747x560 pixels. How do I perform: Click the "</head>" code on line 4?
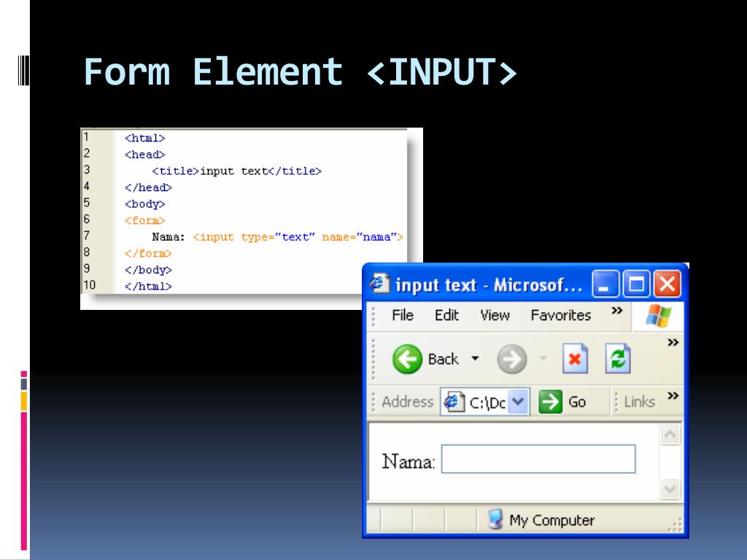[x=148, y=187]
